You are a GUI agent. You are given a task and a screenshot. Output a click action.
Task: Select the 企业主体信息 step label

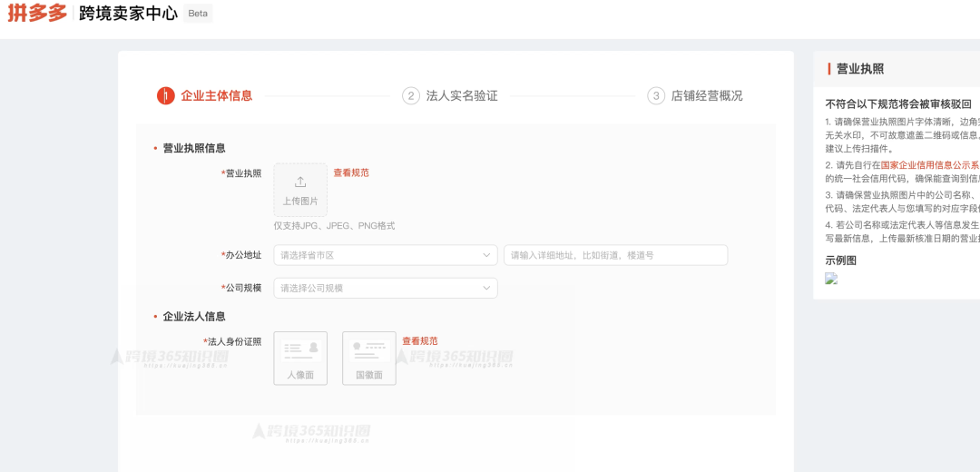(216, 95)
